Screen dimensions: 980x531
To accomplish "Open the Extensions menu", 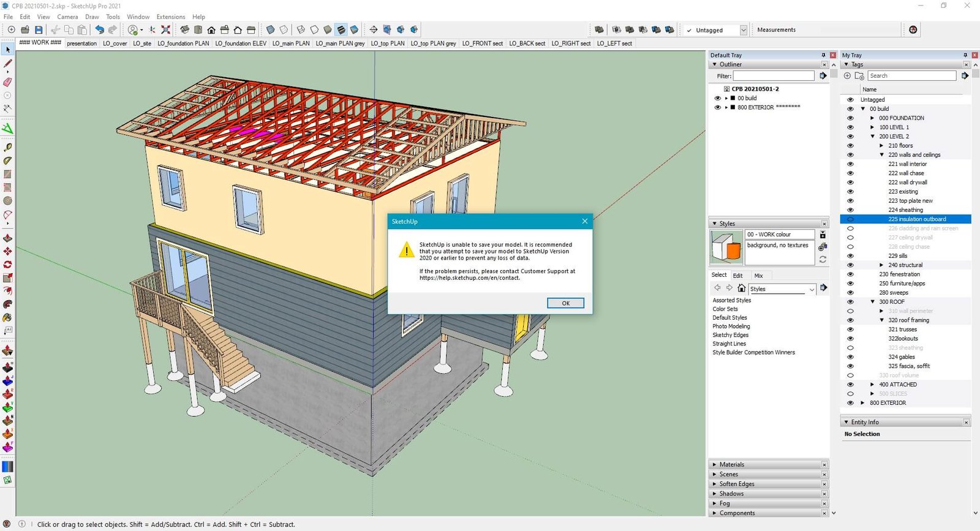I will [171, 17].
